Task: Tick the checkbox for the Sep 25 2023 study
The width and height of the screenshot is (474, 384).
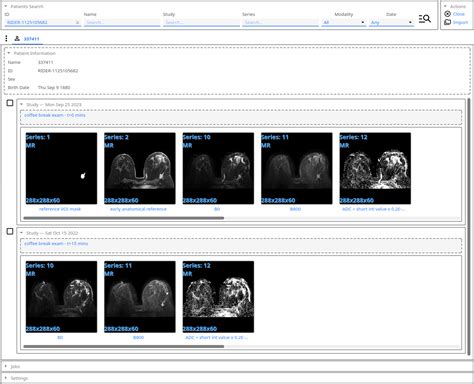Action: pos(10,103)
